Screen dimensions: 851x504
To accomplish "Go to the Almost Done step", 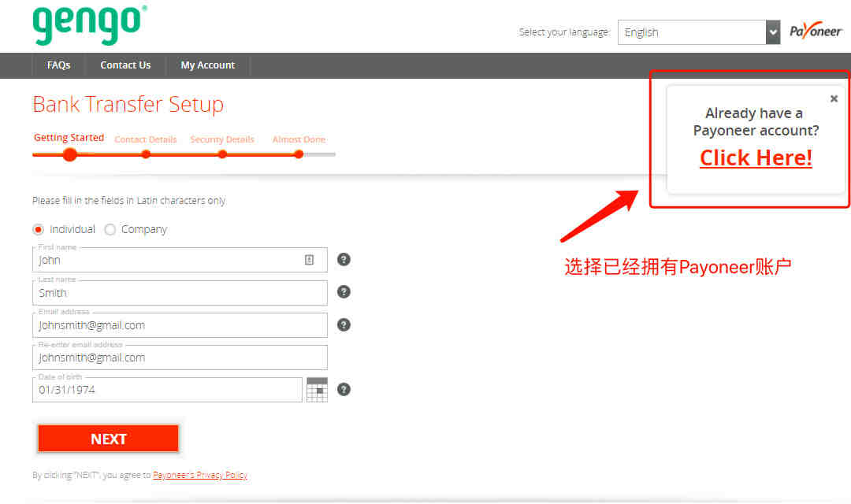I will (x=299, y=139).
